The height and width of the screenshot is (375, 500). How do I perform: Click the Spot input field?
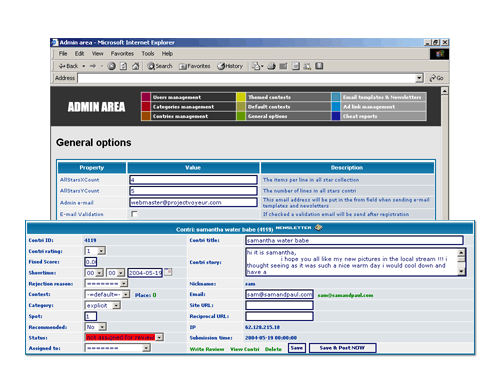[x=91, y=316]
